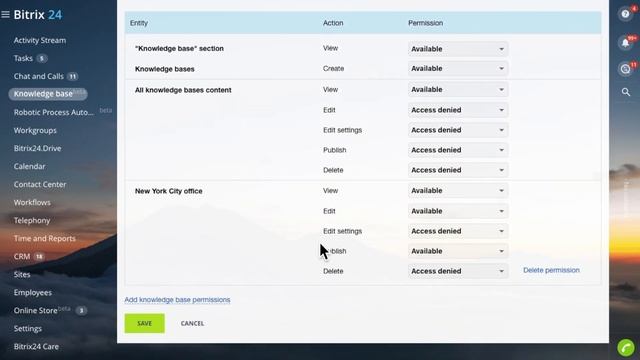Open New York City office Edit settings dropdown

pos(458,231)
